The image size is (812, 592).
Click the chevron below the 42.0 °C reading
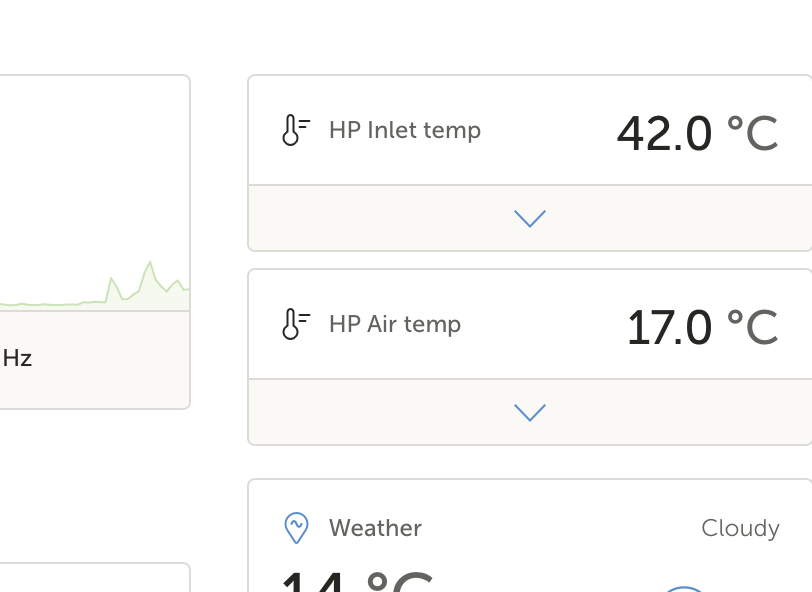(x=530, y=217)
